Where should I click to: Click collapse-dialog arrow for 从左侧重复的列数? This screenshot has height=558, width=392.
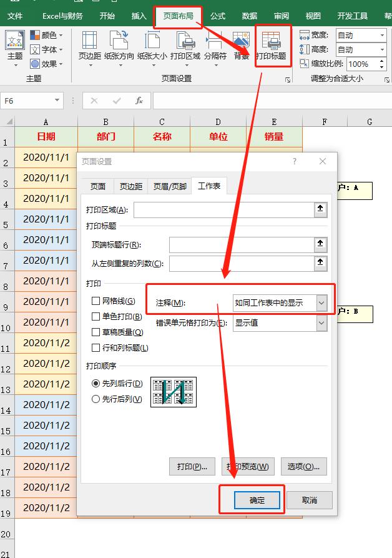pos(320,263)
